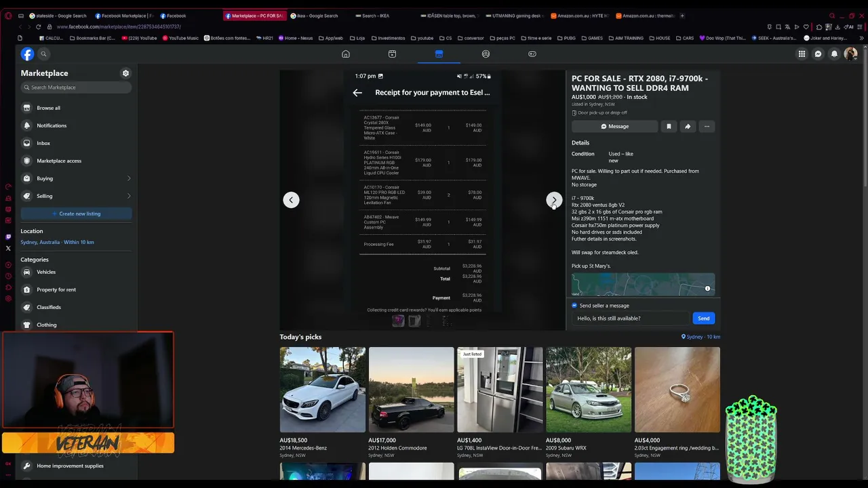This screenshot has height=488, width=868.
Task: Show more bookmarks with the overflow chevron
Action: [x=861, y=38]
